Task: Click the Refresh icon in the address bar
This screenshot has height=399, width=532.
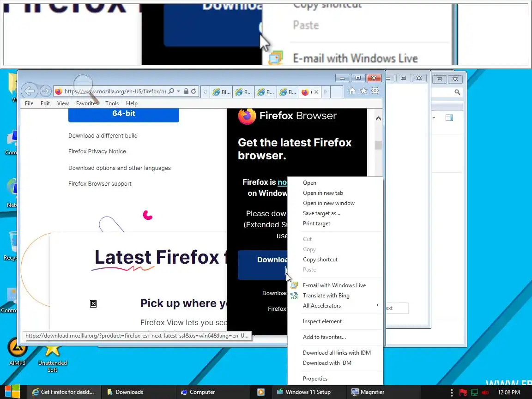Action: pyautogui.click(x=193, y=91)
